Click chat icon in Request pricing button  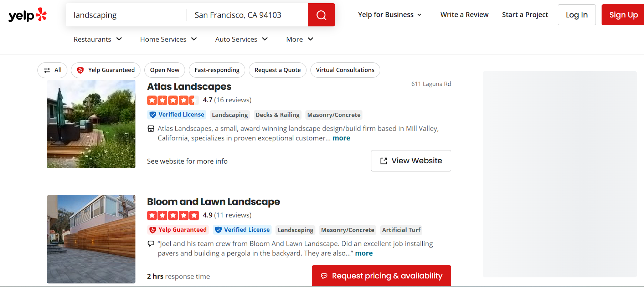tap(324, 276)
